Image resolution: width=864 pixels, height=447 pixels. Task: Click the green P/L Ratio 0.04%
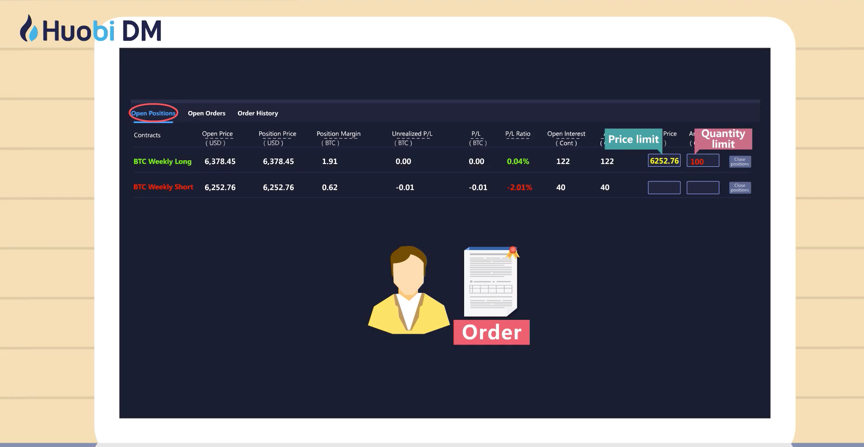(518, 161)
